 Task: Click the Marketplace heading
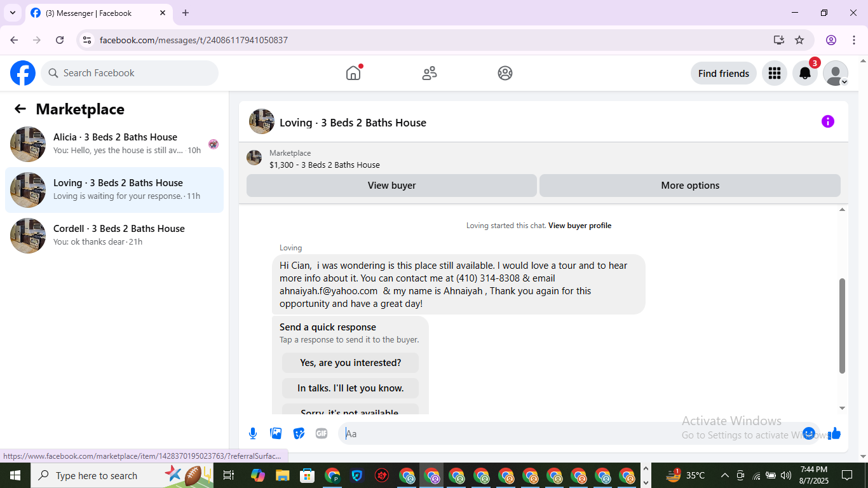coord(80,109)
